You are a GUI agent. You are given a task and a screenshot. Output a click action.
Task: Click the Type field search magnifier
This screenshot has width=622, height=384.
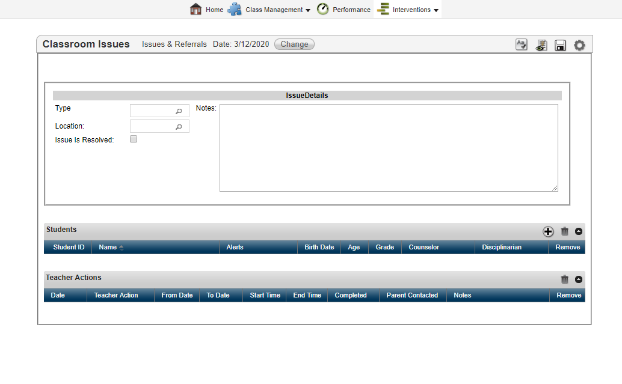pyautogui.click(x=179, y=111)
